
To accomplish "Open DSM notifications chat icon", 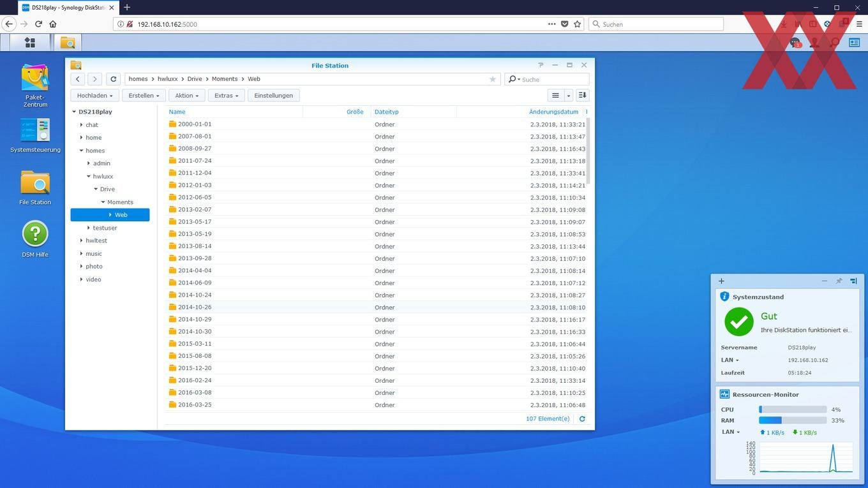I will point(795,43).
